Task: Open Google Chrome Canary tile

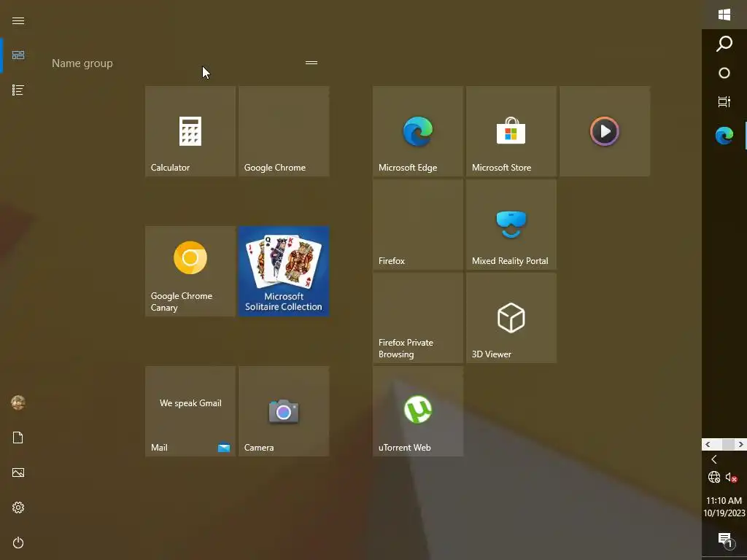Action: (x=190, y=271)
